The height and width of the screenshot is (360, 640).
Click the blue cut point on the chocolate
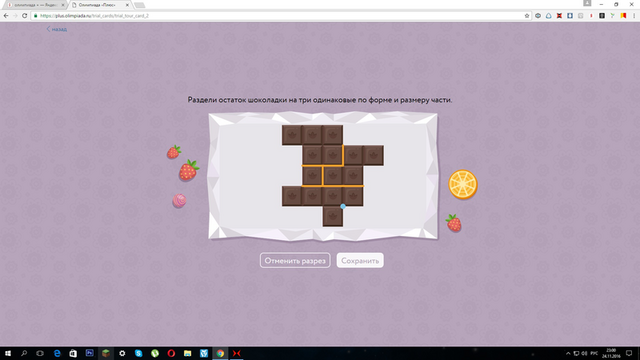pyautogui.click(x=343, y=207)
